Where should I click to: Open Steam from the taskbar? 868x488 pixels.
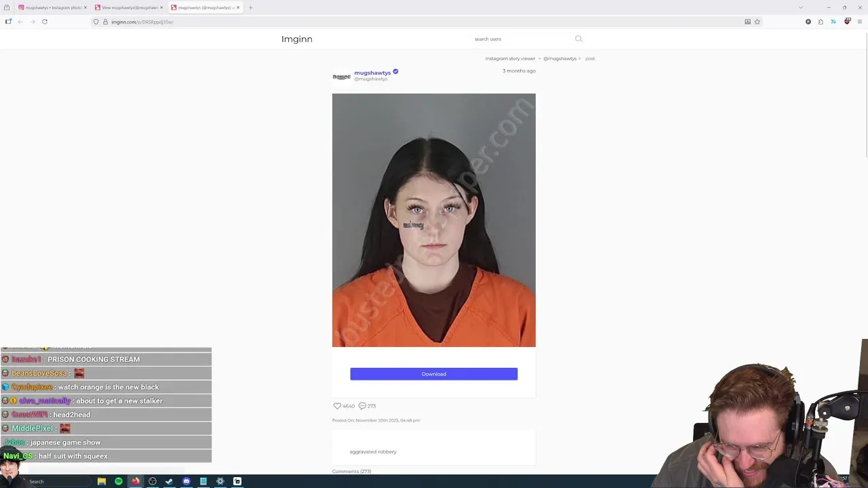point(170,481)
